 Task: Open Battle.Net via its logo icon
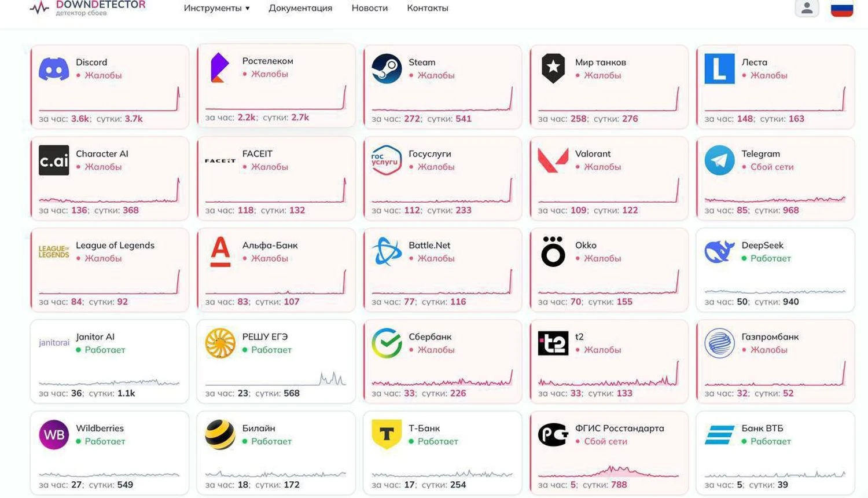coord(387,251)
